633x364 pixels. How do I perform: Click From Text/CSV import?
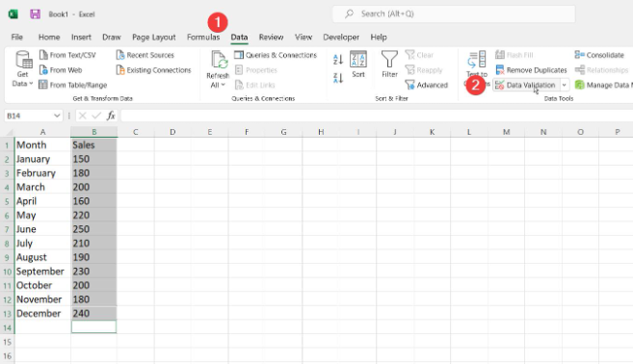[67, 55]
